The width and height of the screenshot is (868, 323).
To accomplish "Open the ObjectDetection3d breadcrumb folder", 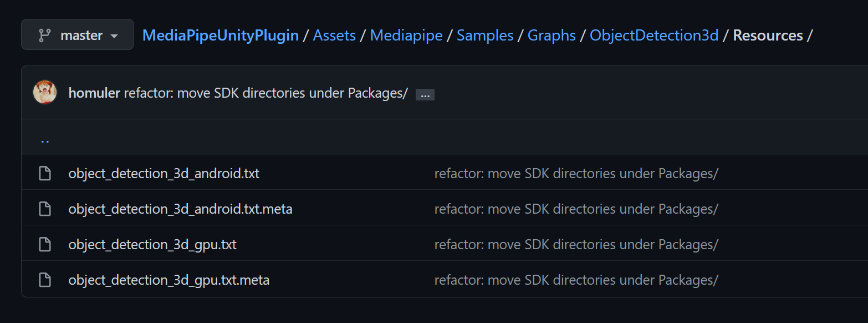I will pyautogui.click(x=654, y=35).
